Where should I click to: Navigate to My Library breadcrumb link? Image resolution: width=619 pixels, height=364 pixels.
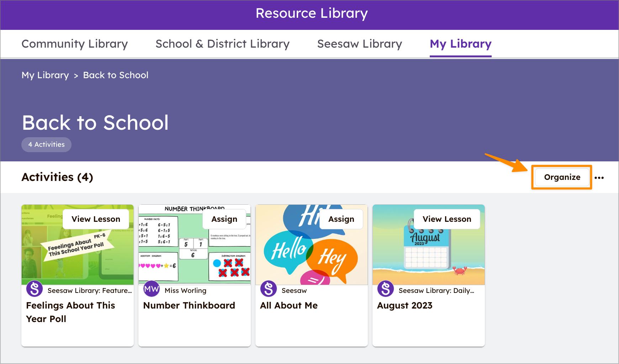tap(45, 75)
